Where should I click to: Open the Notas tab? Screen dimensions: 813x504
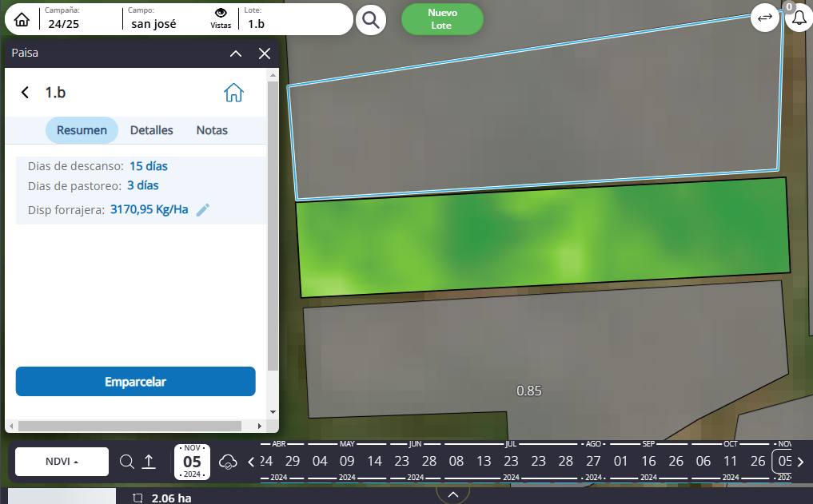click(x=212, y=130)
